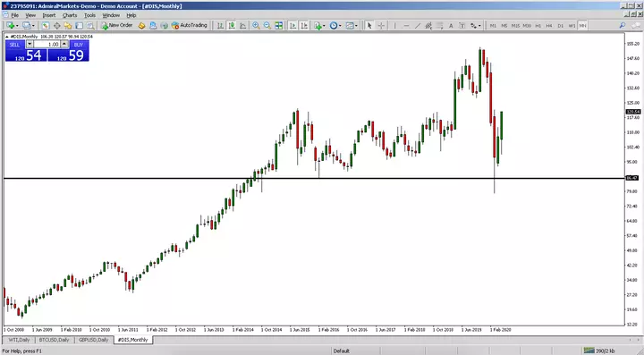This screenshot has width=644, height=355.
Task: Select the MN monthly timeframe button
Action: click(x=582, y=25)
